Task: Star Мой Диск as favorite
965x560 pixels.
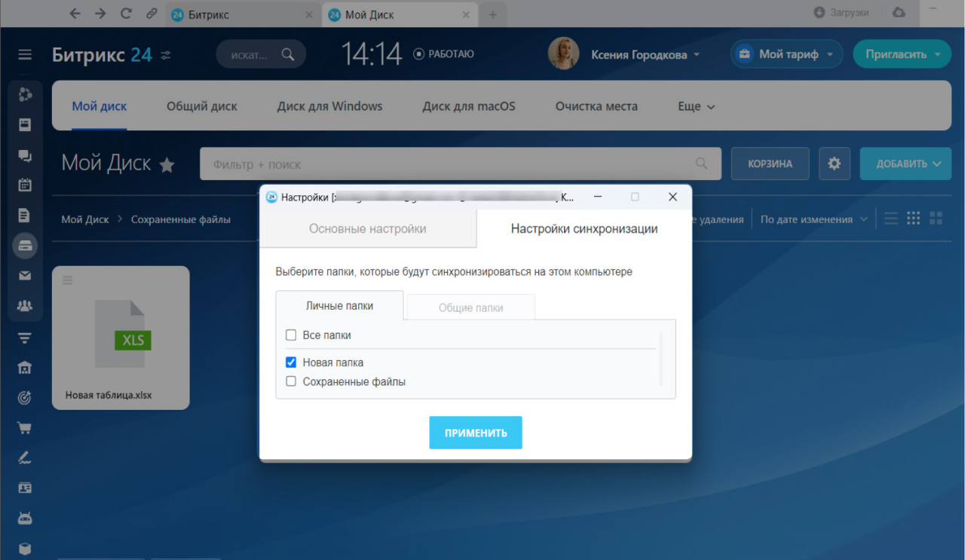Action: (167, 164)
